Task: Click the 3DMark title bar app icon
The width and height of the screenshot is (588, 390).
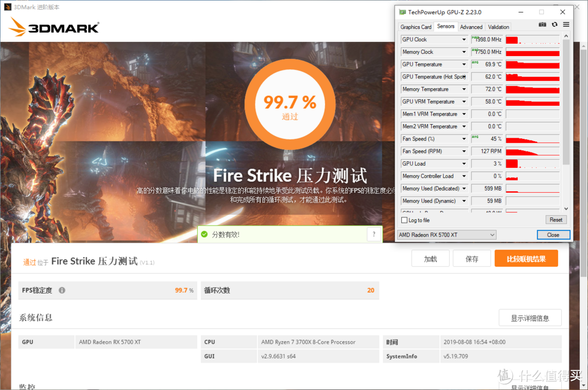Action: tap(8, 7)
